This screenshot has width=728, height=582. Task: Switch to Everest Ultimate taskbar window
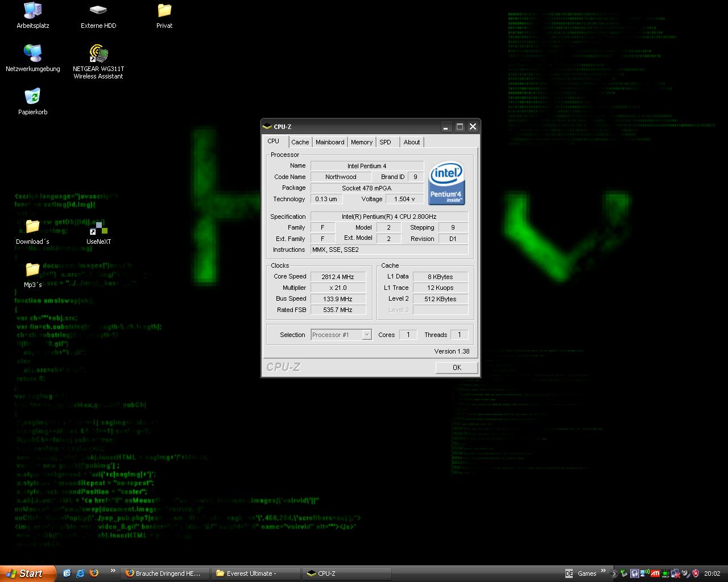(257, 573)
